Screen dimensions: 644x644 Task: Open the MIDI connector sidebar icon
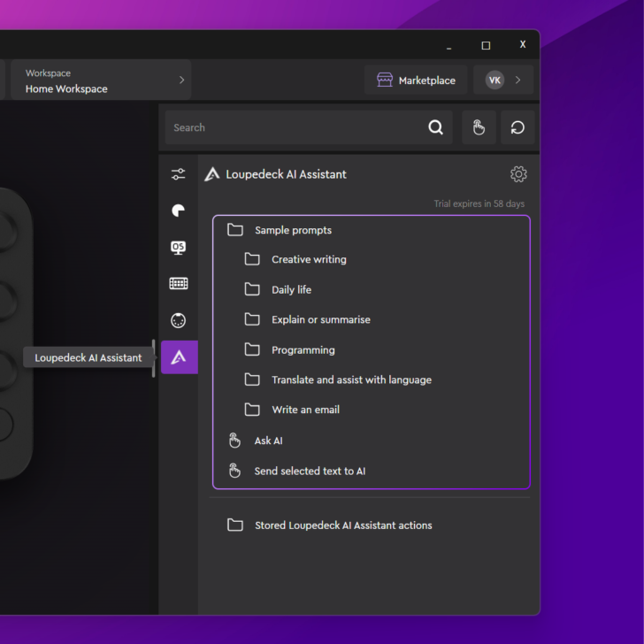[x=179, y=320]
